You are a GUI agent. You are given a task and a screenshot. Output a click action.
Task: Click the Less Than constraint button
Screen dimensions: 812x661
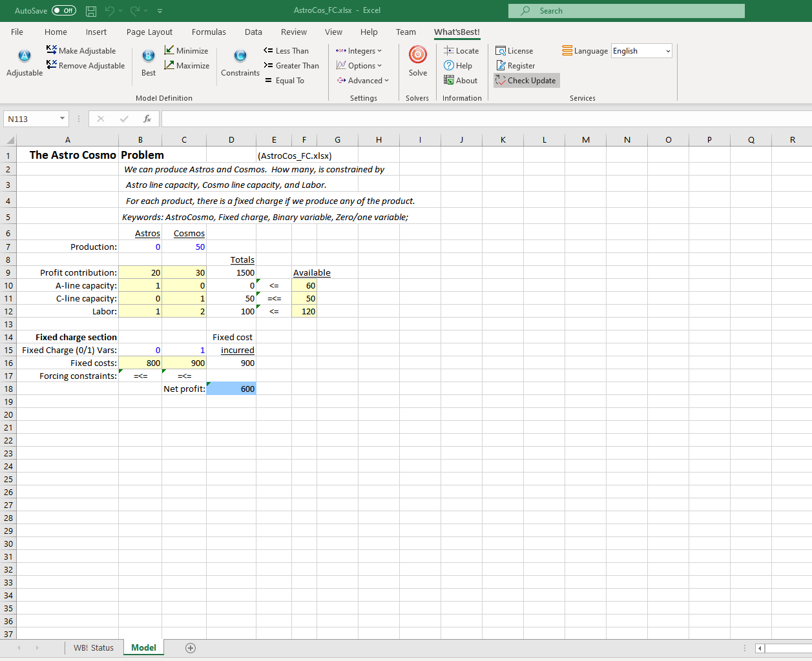click(x=286, y=50)
